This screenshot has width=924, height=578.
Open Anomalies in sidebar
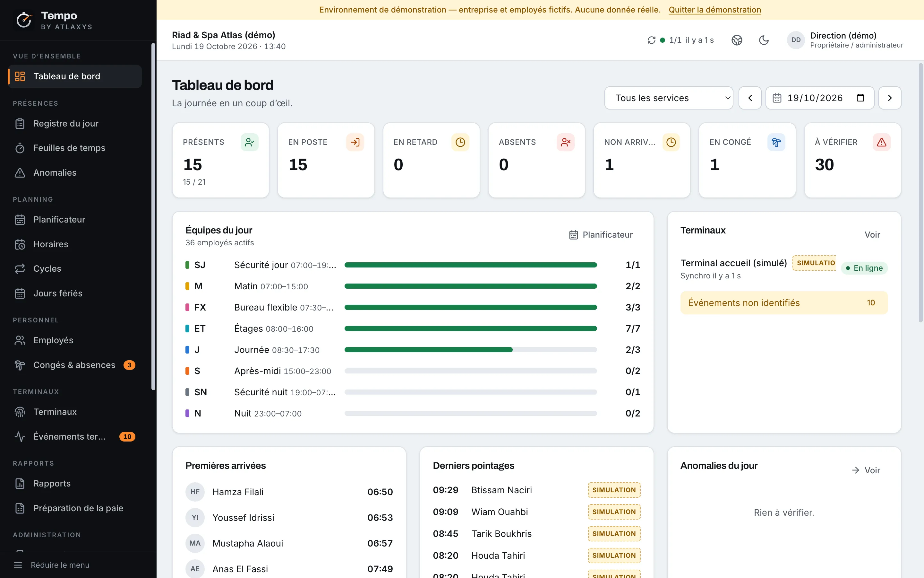click(x=75, y=173)
